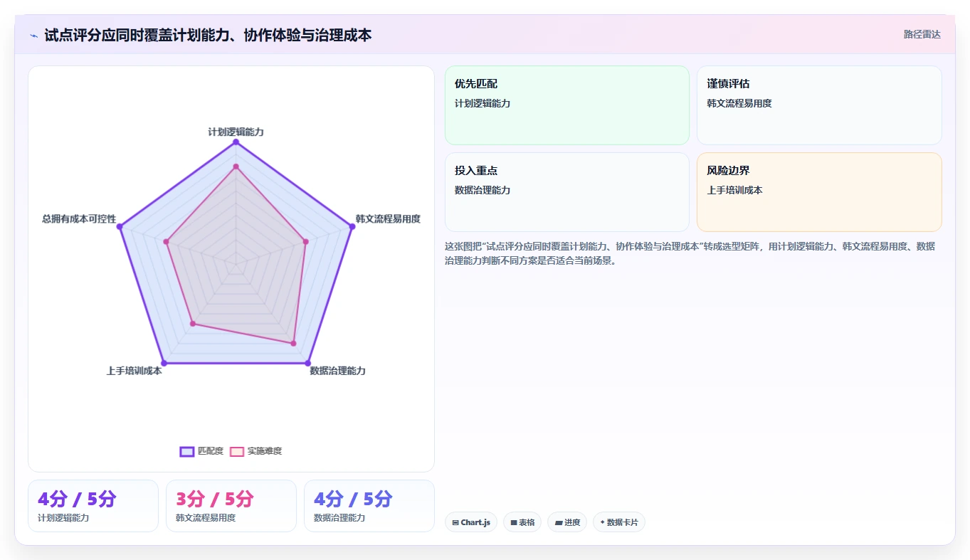
Task: Click the Chart.js tag
Action: [x=471, y=522]
